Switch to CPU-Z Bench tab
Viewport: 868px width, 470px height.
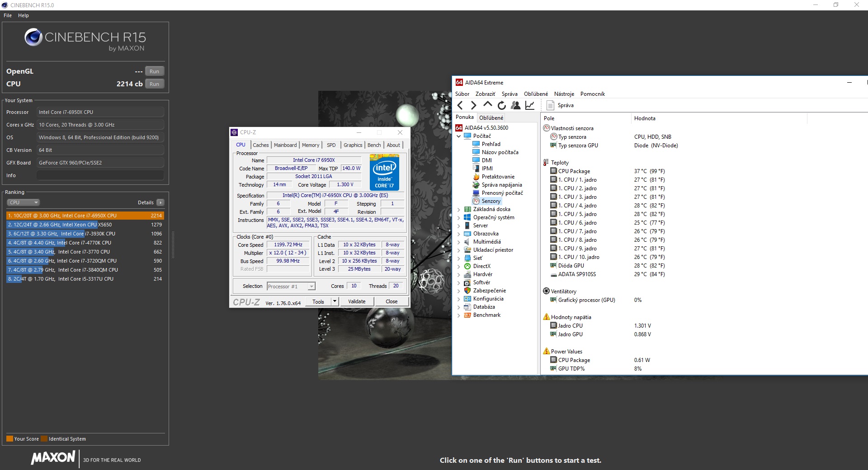[374, 145]
